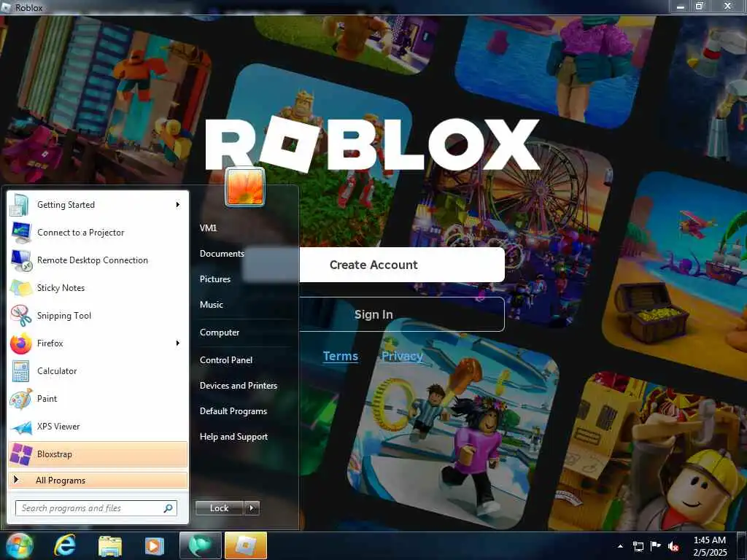Open Action Center flag icon
The width and height of the screenshot is (747, 560).
click(x=656, y=546)
